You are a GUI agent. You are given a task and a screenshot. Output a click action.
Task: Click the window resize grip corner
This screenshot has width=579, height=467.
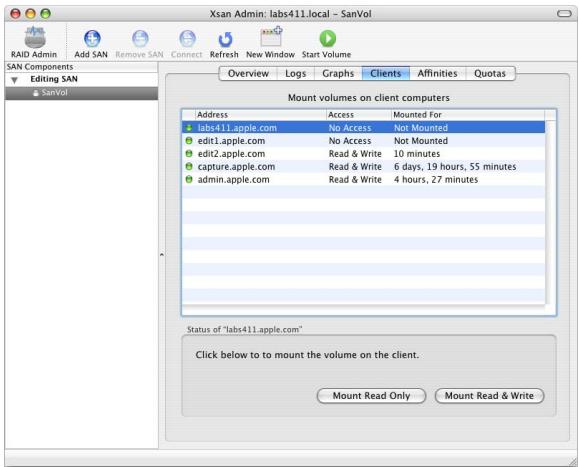(573, 461)
